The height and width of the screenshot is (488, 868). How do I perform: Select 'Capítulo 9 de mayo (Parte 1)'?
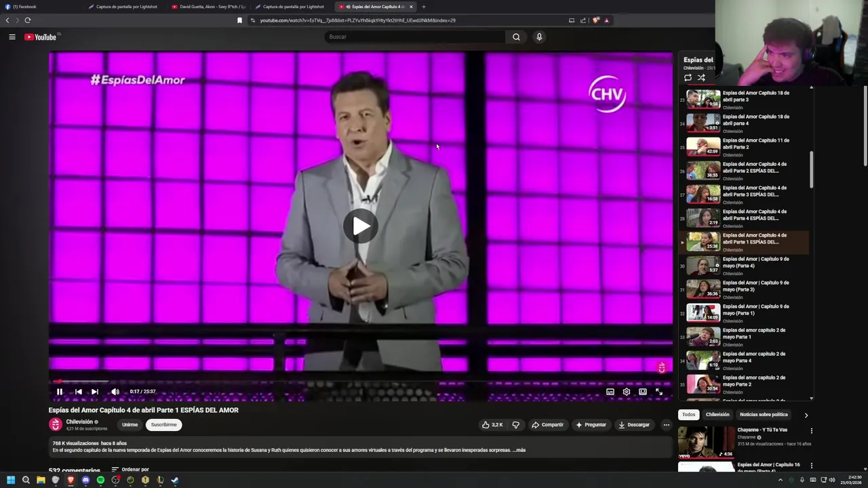(744, 313)
